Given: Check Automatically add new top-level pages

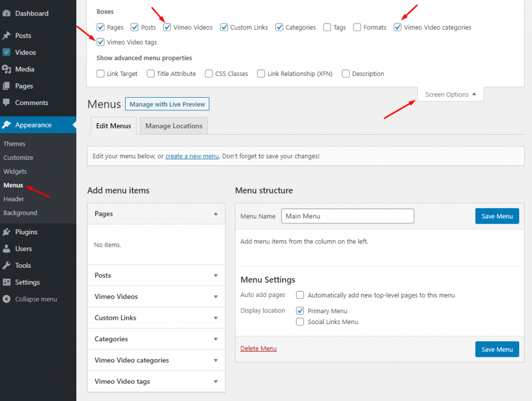Looking at the screenshot, I should tap(300, 295).
